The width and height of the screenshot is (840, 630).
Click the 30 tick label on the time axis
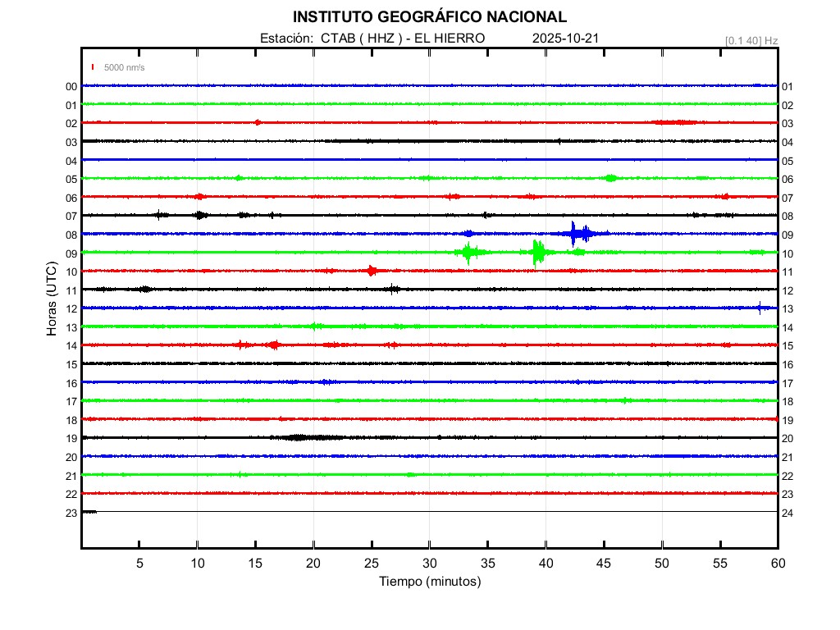[429, 563]
